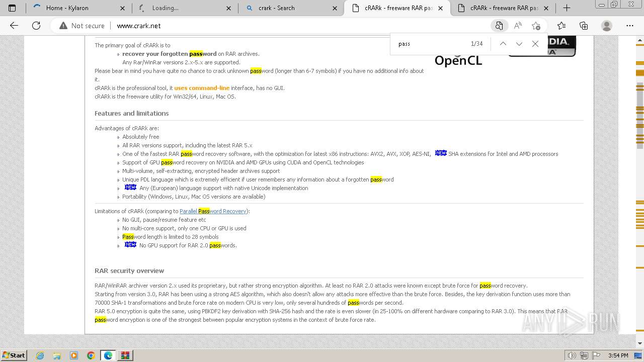The image size is (644, 362).
Task: Launch Google Chrome from taskbar
Action: [x=91, y=355]
